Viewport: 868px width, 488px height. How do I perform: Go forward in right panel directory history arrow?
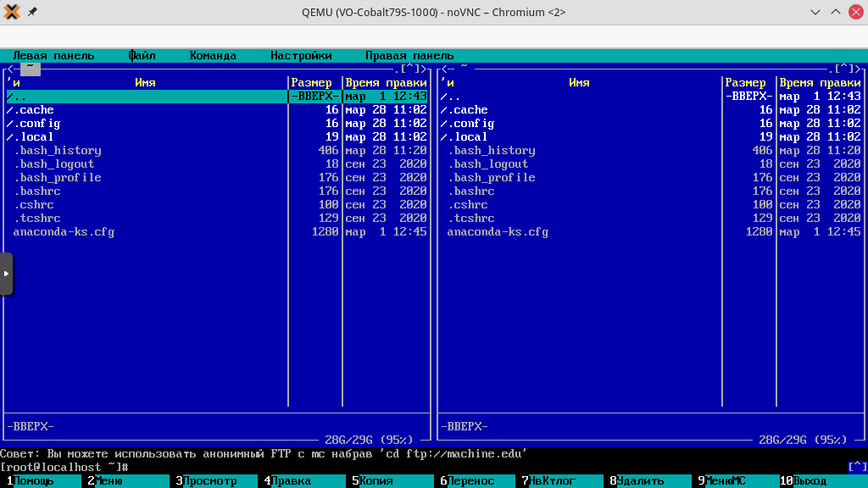coord(857,69)
